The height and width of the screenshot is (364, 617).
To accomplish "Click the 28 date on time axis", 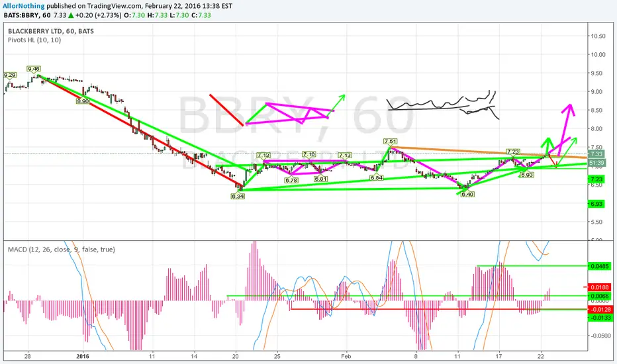I will [x=27, y=356].
